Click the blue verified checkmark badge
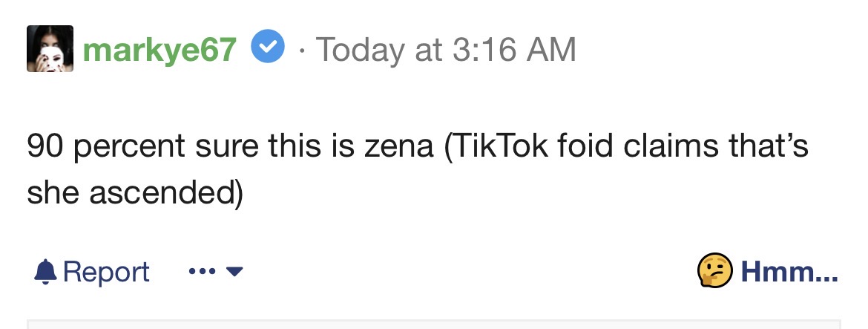 click(x=268, y=47)
